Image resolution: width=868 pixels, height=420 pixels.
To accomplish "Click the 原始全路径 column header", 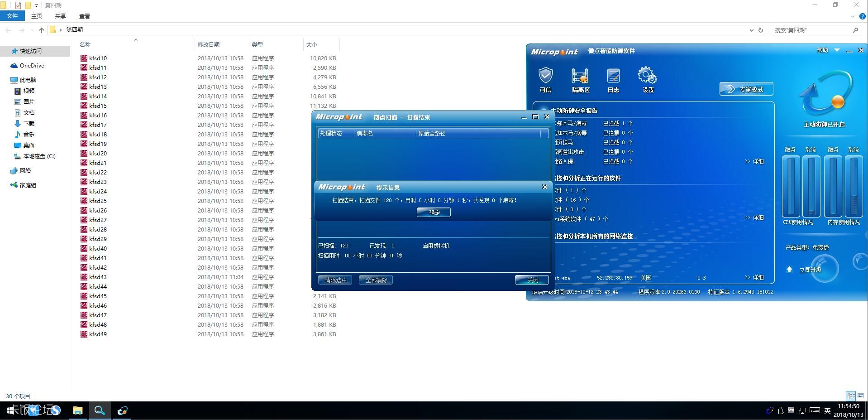I will pyautogui.click(x=478, y=133).
